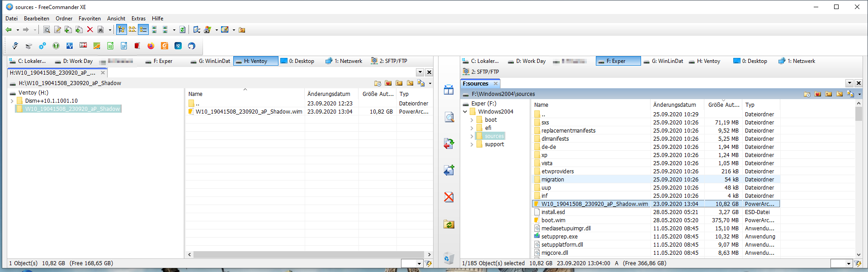Toggle the thumbnails view button

point(154,30)
